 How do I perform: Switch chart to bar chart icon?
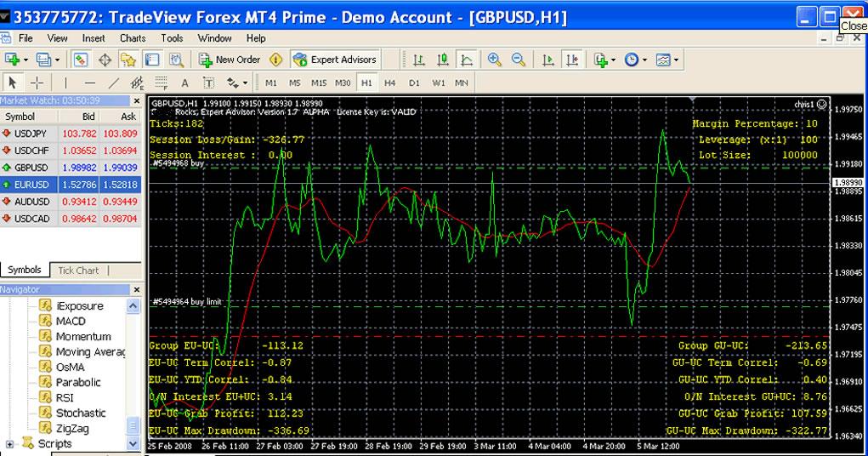419,60
